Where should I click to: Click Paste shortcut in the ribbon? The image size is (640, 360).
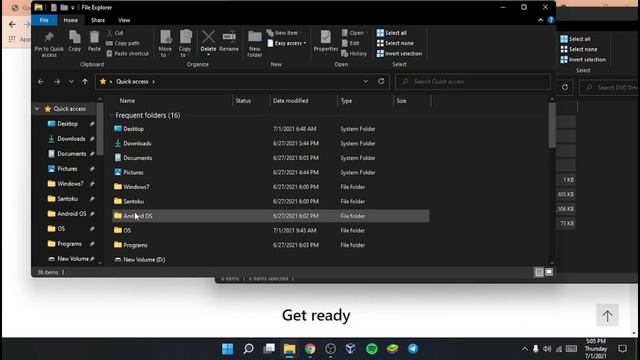(x=128, y=53)
